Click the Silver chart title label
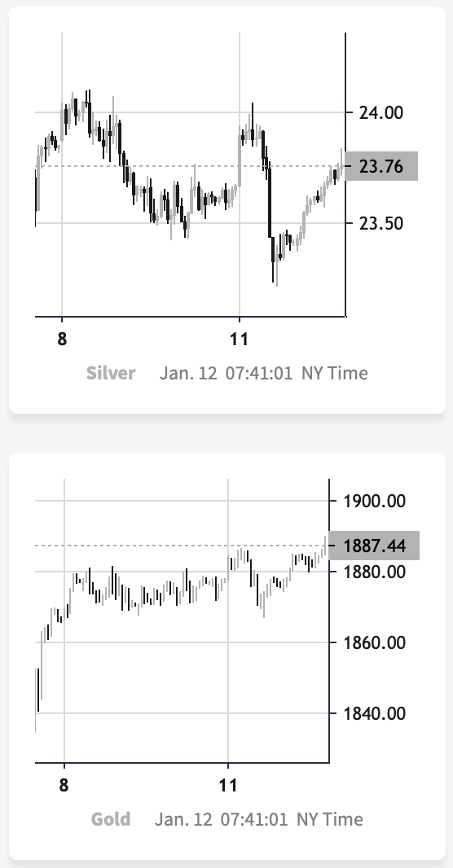The width and height of the screenshot is (453, 868). coord(111,373)
